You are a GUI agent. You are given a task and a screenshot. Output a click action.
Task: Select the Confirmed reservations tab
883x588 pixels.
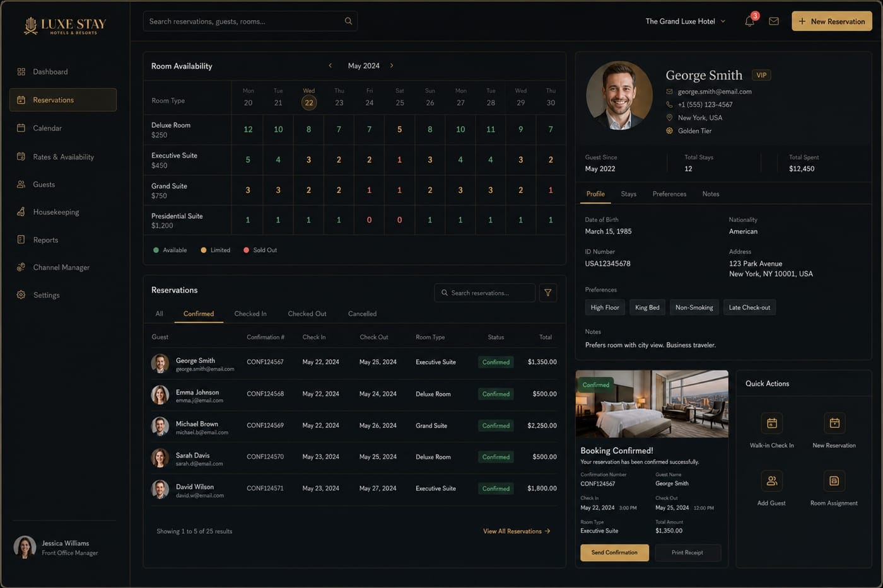199,314
